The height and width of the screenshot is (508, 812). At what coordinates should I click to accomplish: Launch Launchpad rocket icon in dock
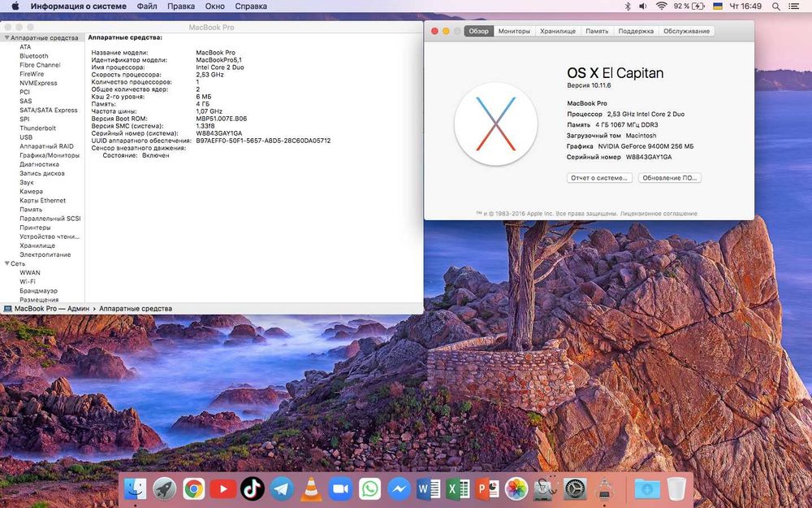coord(165,488)
